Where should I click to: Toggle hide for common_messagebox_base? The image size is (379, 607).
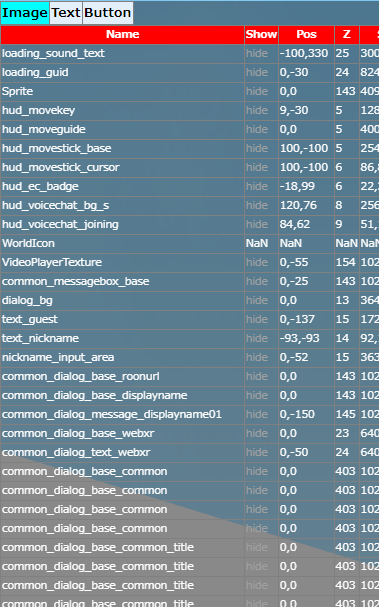pos(257,281)
